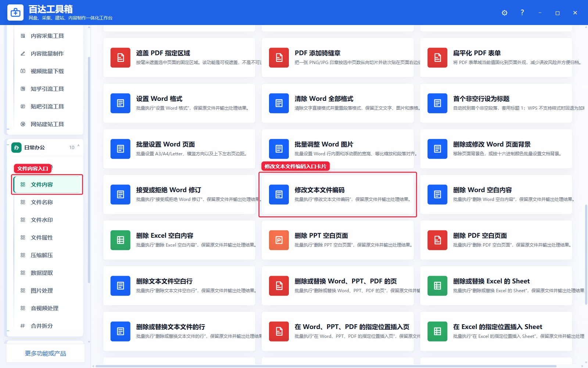Click the 批量调整 Word 图片 icon
Screen dimensions: 588x368
tap(279, 149)
